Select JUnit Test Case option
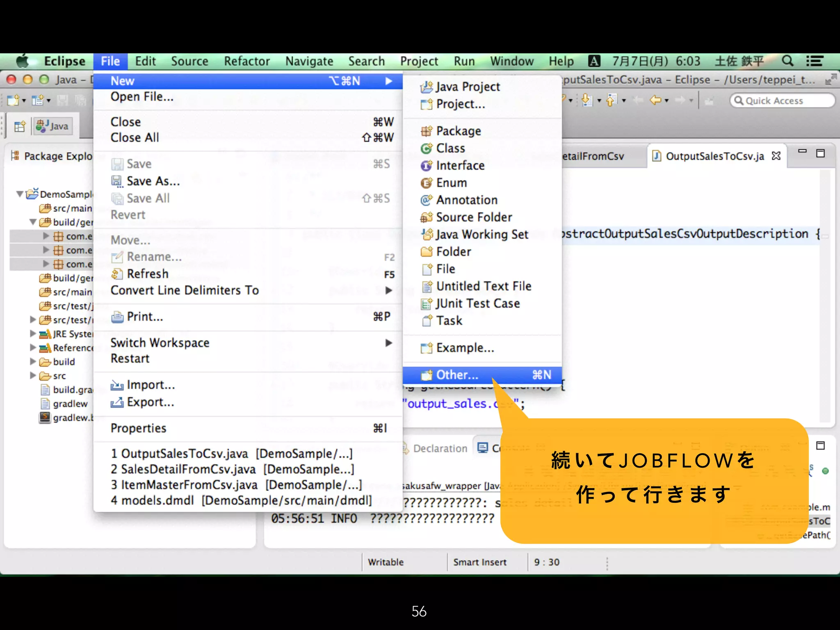This screenshot has width=840, height=630. [x=477, y=304]
